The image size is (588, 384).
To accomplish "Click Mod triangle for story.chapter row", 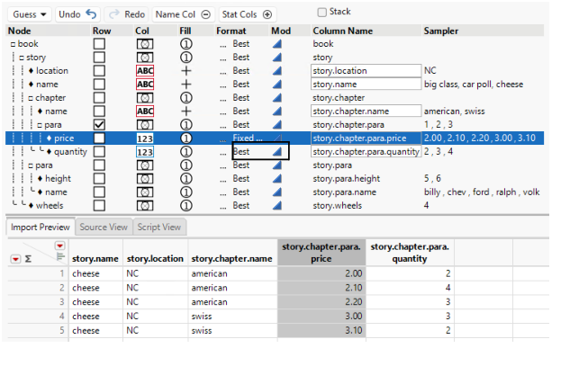I will (x=277, y=98).
